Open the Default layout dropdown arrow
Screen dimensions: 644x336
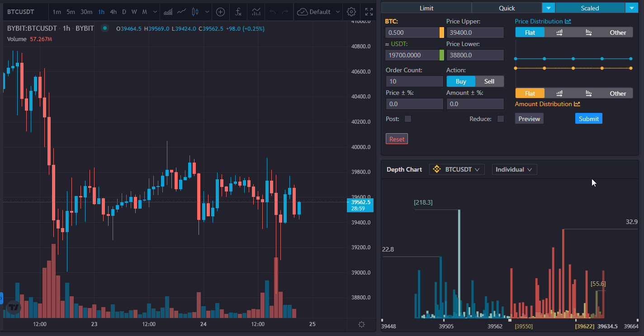tap(338, 12)
